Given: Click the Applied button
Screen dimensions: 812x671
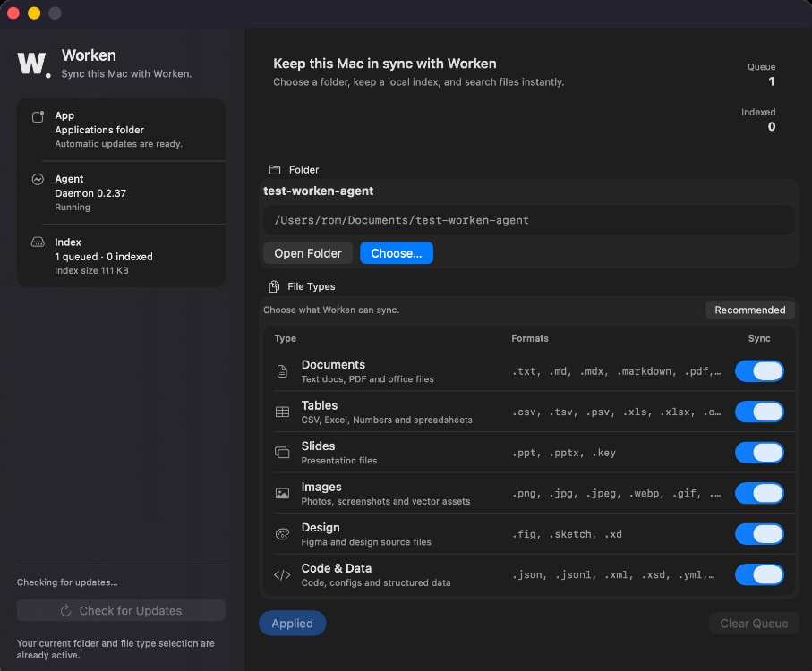Looking at the screenshot, I should click(292, 624).
